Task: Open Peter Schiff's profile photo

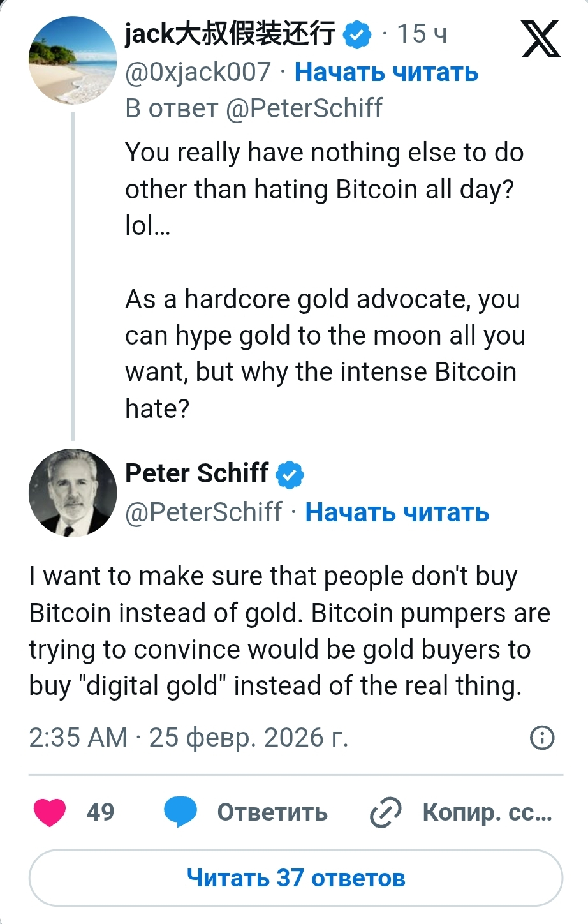Action: point(73,493)
